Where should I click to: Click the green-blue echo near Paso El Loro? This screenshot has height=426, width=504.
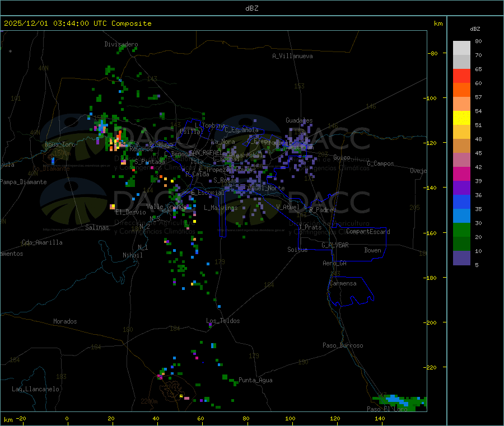(400, 402)
